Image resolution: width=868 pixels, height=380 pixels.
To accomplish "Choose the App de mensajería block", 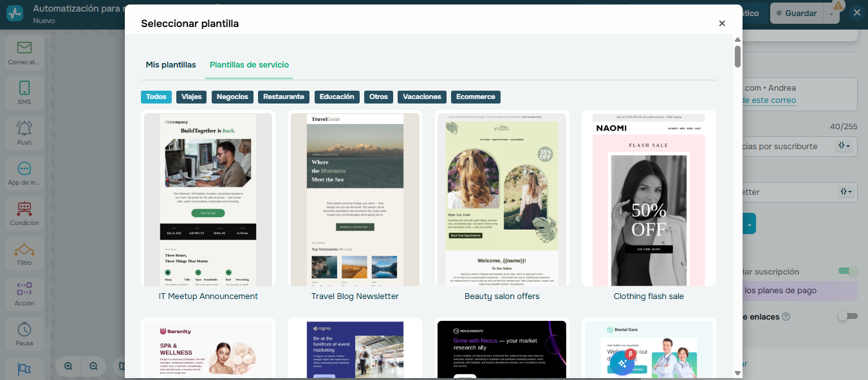I will pyautogui.click(x=24, y=174).
